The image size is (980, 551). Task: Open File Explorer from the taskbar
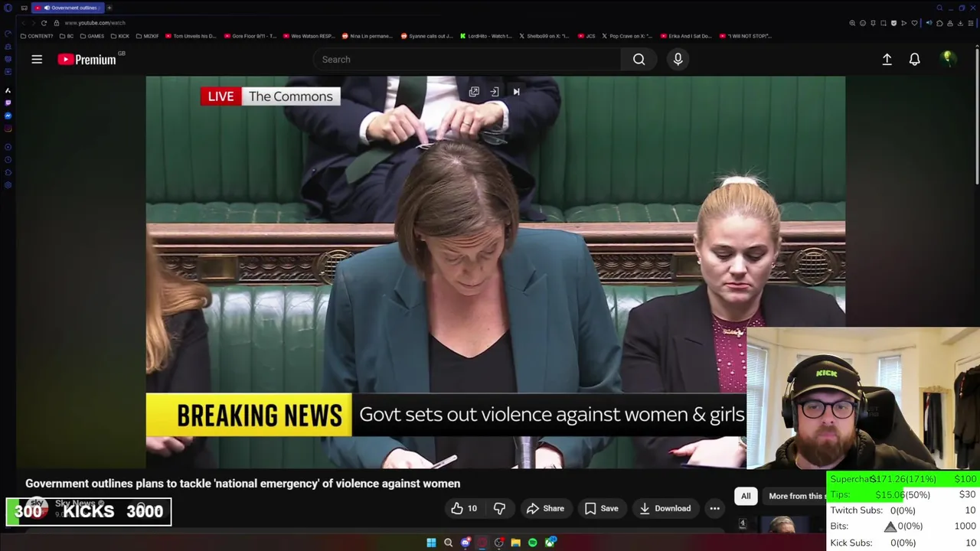coord(515,543)
